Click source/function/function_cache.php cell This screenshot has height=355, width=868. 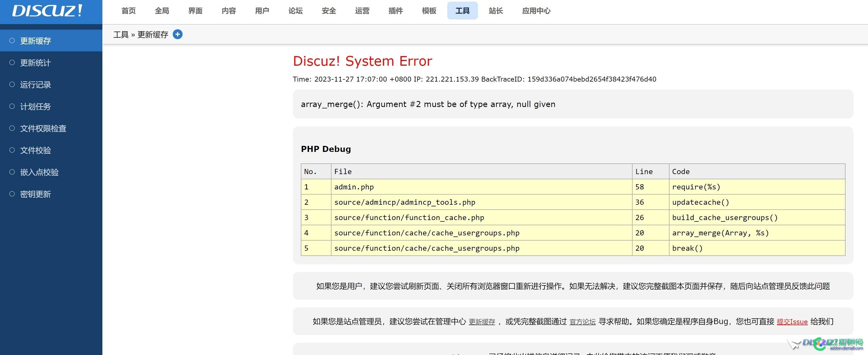(481, 218)
